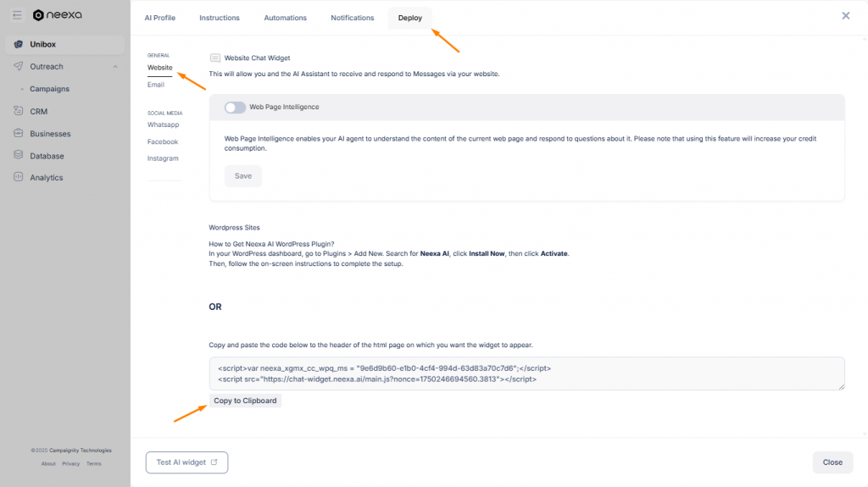Image resolution: width=868 pixels, height=487 pixels.
Task: Enable the Web Page Intelligence toggle
Action: click(x=235, y=108)
